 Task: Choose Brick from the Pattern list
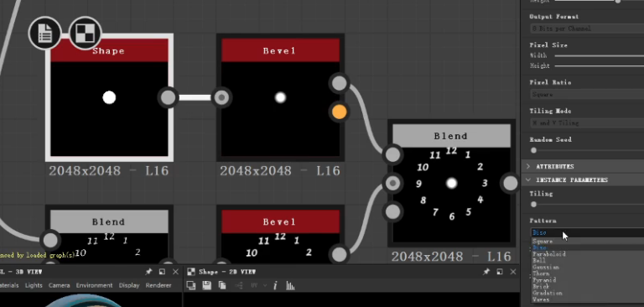point(587,287)
